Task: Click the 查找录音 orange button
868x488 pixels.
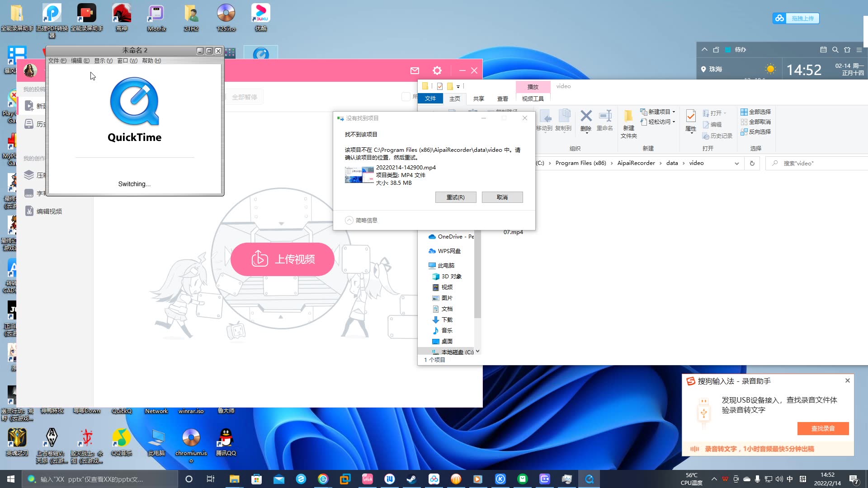Action: [823, 428]
